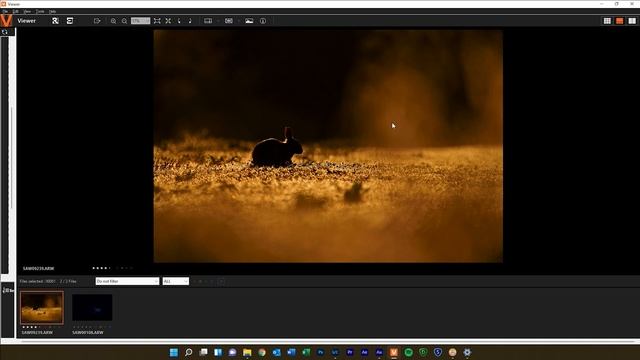Switch to the split panel layout
640x360 pixels.
click(632, 21)
